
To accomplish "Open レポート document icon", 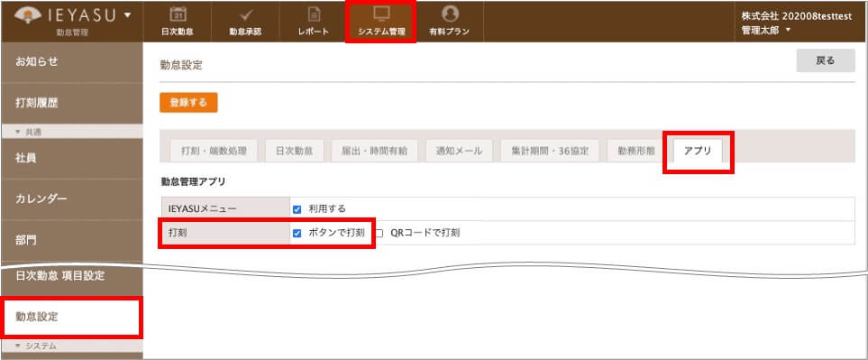I will click(314, 14).
